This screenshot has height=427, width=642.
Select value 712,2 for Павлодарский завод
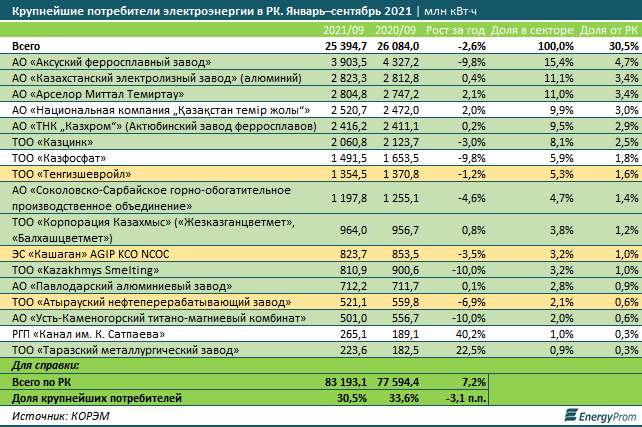click(x=353, y=286)
